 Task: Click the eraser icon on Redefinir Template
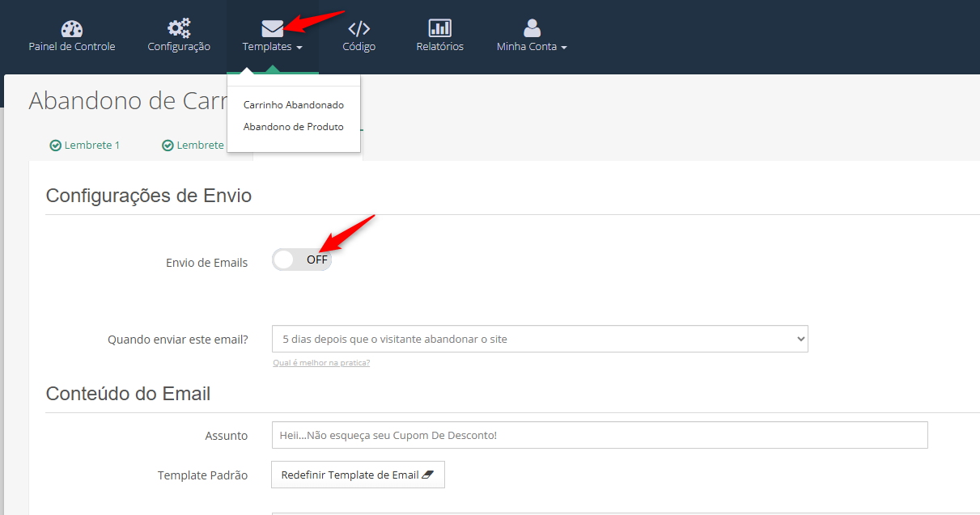(x=428, y=475)
